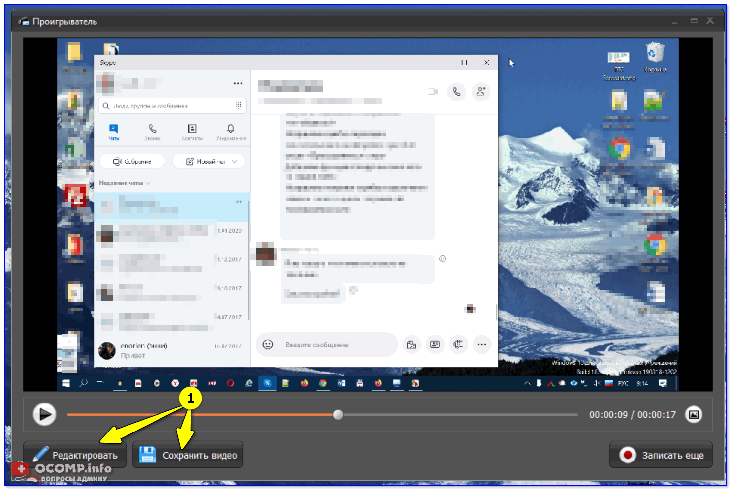Click the attach file icon in Skype
Viewport: 730px width, 489px height.
pyautogui.click(x=410, y=344)
